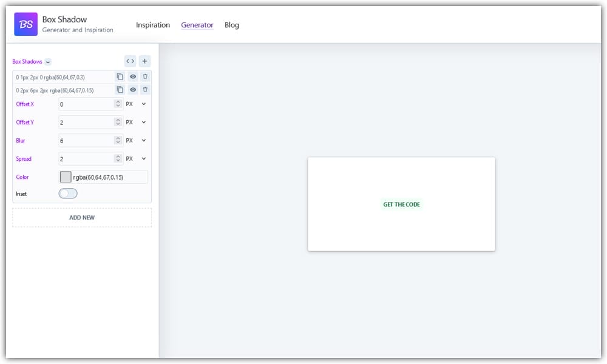Image resolution: width=607 pixels, height=364 pixels.
Task: Hide the first shadow with eye icon
Action: [133, 77]
